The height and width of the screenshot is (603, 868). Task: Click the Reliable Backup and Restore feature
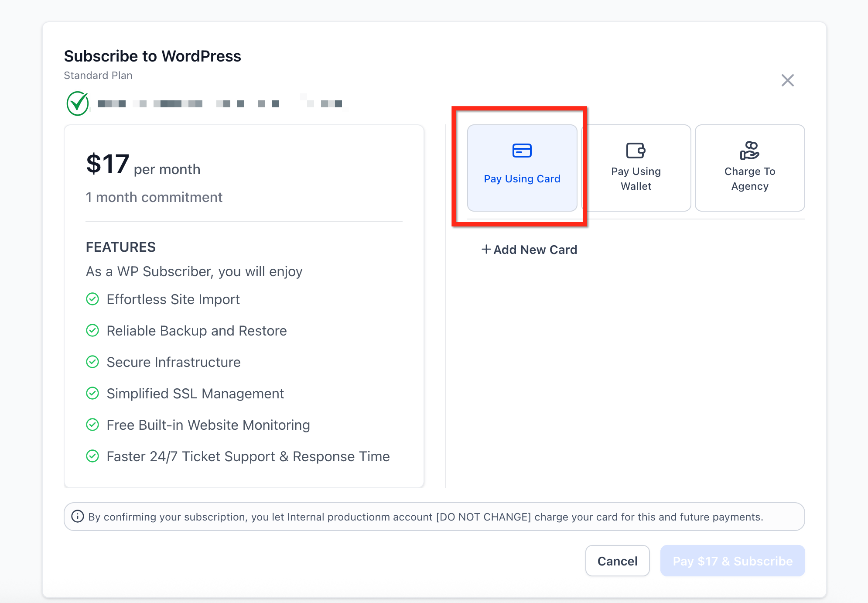(196, 331)
